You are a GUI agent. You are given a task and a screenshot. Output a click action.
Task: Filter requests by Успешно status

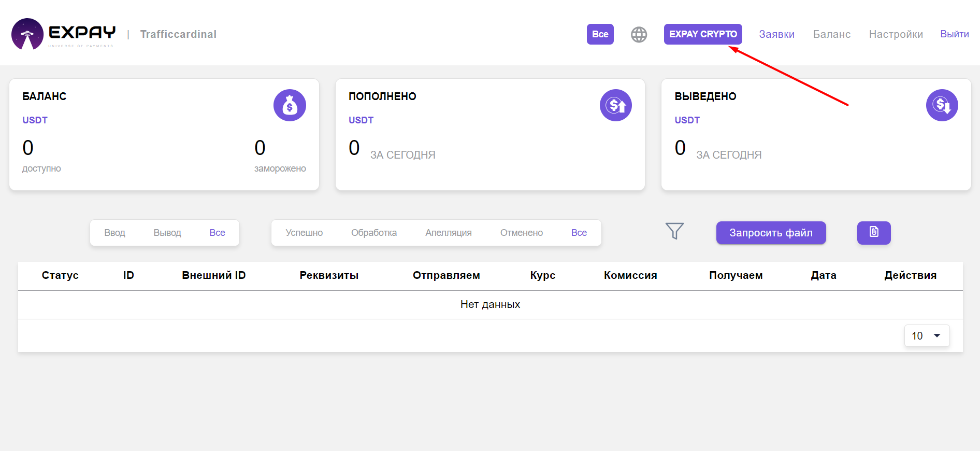(304, 233)
